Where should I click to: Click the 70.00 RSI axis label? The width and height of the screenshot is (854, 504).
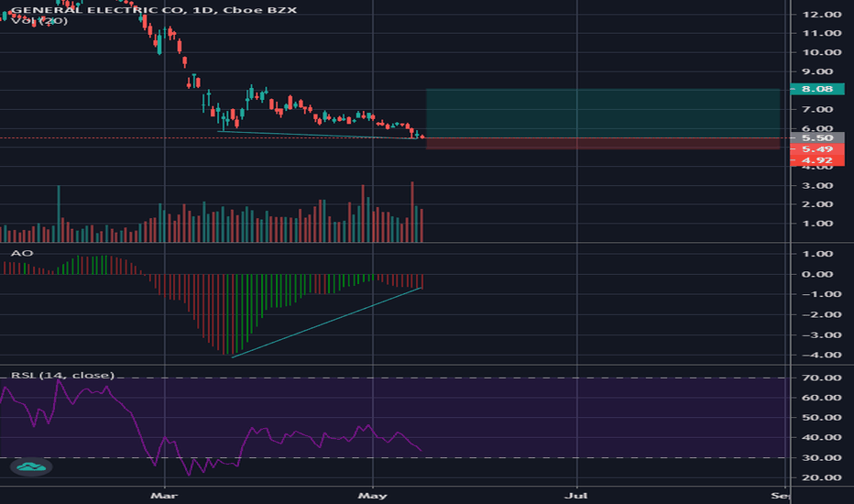pos(821,378)
